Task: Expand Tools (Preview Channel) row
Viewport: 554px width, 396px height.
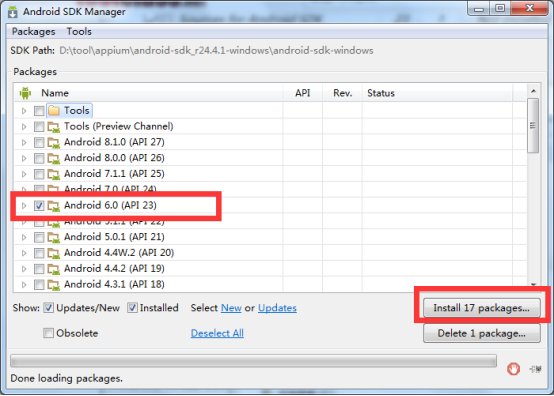Action: click(x=24, y=126)
